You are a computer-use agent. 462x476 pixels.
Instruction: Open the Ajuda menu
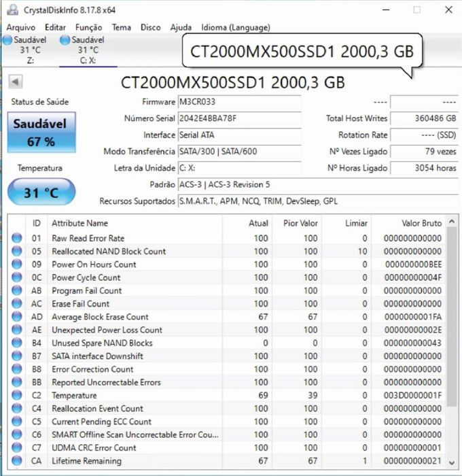181,27
